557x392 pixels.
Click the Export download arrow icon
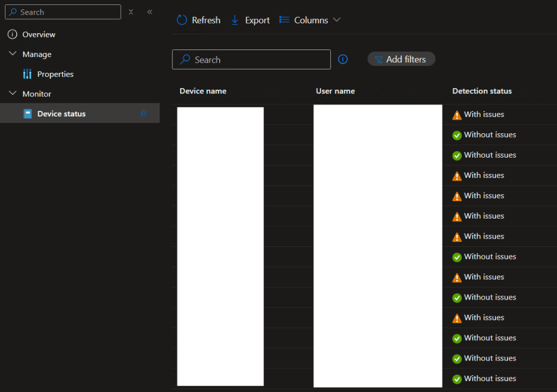tap(235, 20)
